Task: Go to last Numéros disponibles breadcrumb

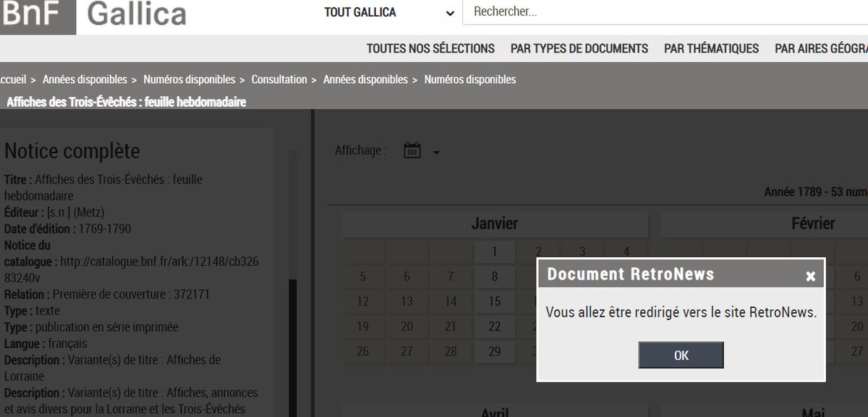Action: [x=470, y=79]
